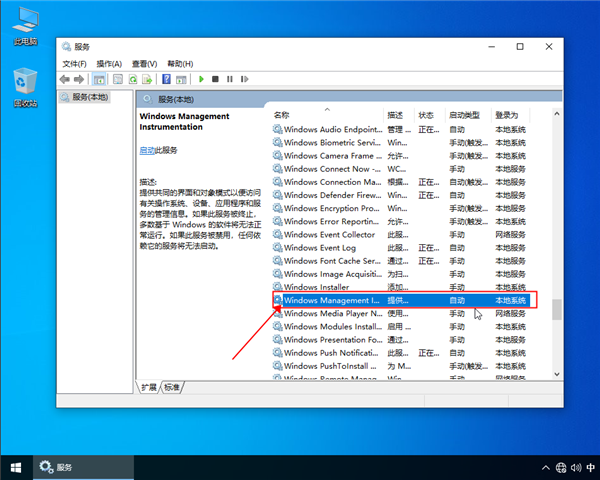The height and width of the screenshot is (480, 600).
Task: Sort by the 名称 column header
Action: 282,115
